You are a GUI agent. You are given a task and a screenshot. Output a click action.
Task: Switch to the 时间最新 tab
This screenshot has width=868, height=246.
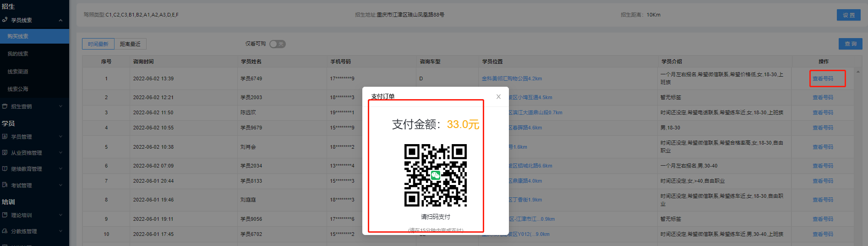[98, 44]
